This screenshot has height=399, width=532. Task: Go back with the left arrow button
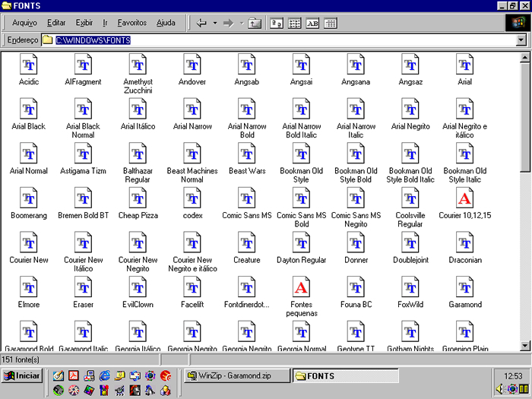pos(201,23)
